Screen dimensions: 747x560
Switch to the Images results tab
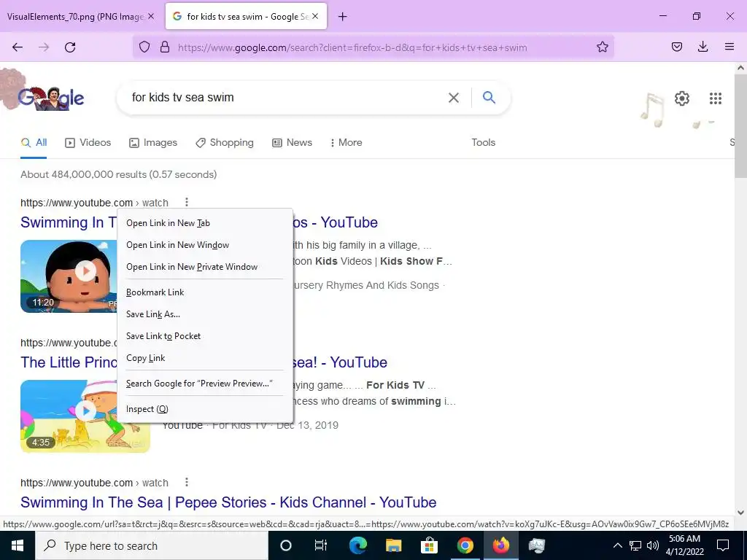[x=153, y=142]
